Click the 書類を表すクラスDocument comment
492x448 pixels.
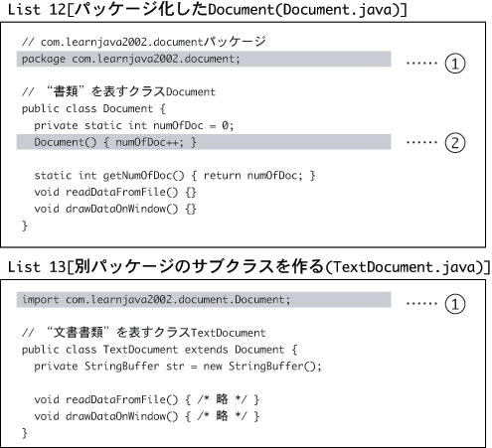click(118, 91)
